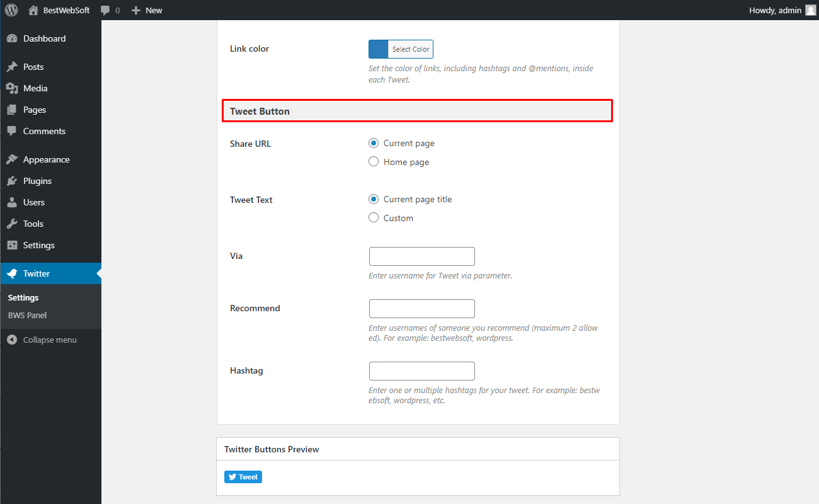Click the Users person icon
819x504 pixels.
pos(12,202)
